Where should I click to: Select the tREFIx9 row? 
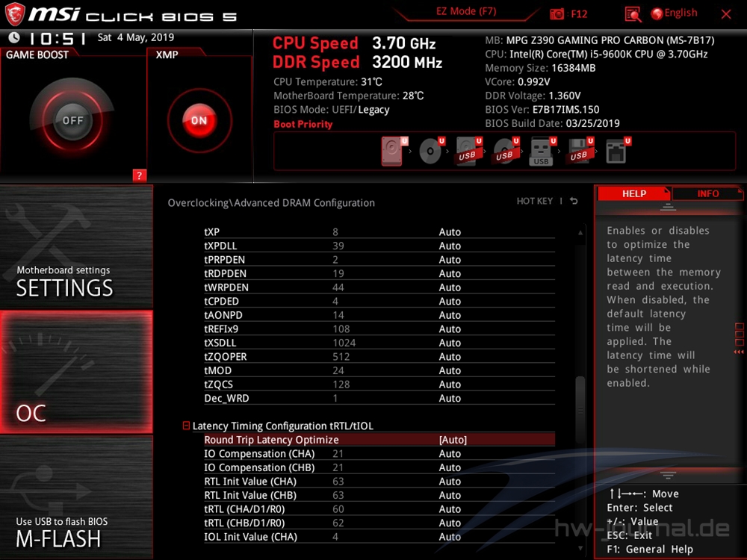point(379,329)
